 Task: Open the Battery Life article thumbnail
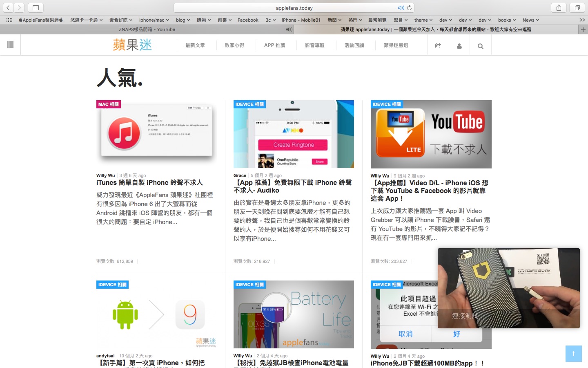(294, 314)
